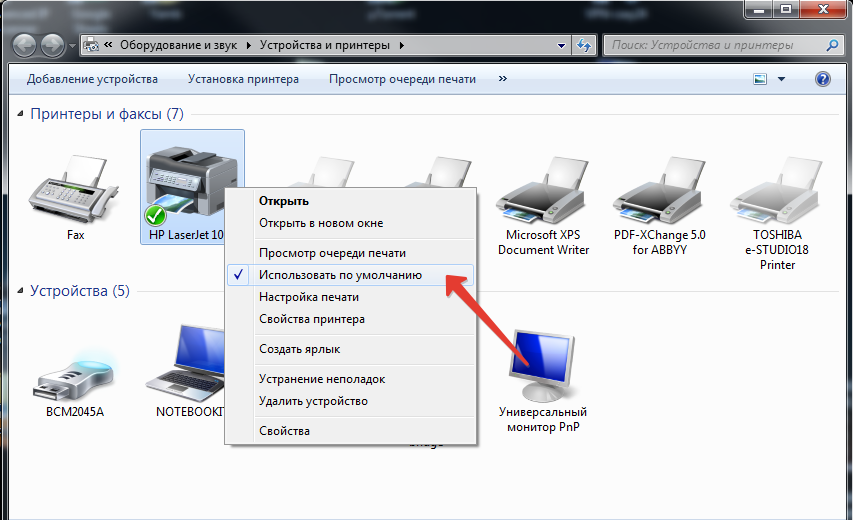Choose Устранение неполадок menu entry
853x520 pixels.
click(x=350, y=379)
